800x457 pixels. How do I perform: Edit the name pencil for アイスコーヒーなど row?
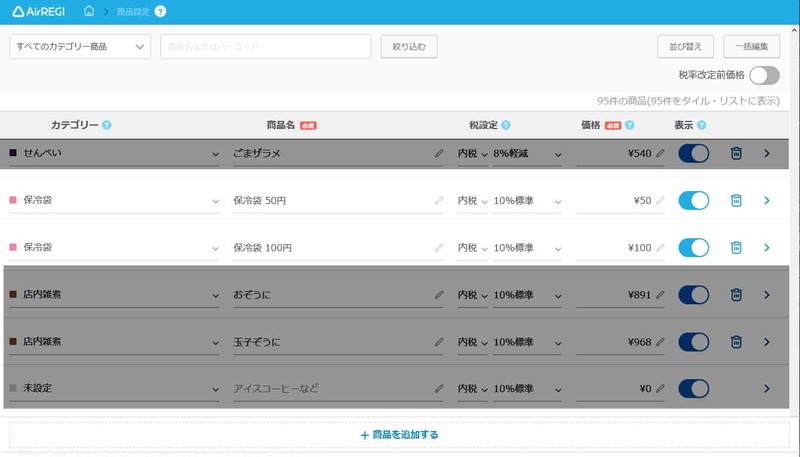439,389
